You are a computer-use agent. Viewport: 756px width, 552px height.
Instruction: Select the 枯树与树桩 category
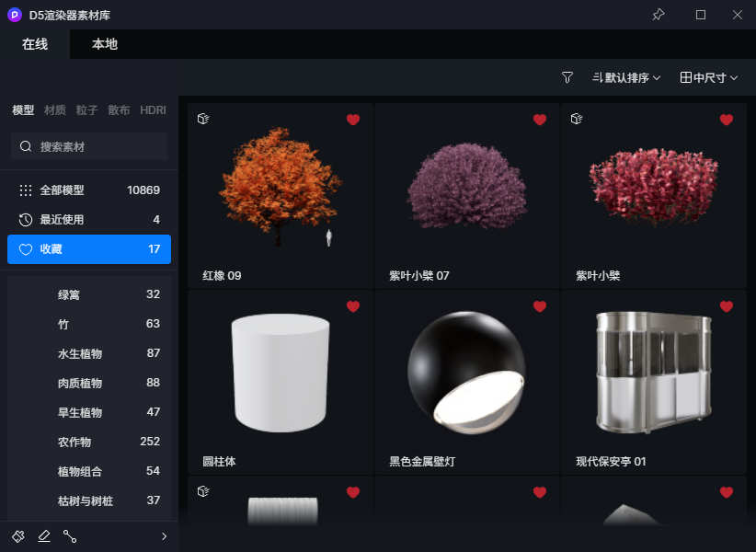click(x=89, y=500)
